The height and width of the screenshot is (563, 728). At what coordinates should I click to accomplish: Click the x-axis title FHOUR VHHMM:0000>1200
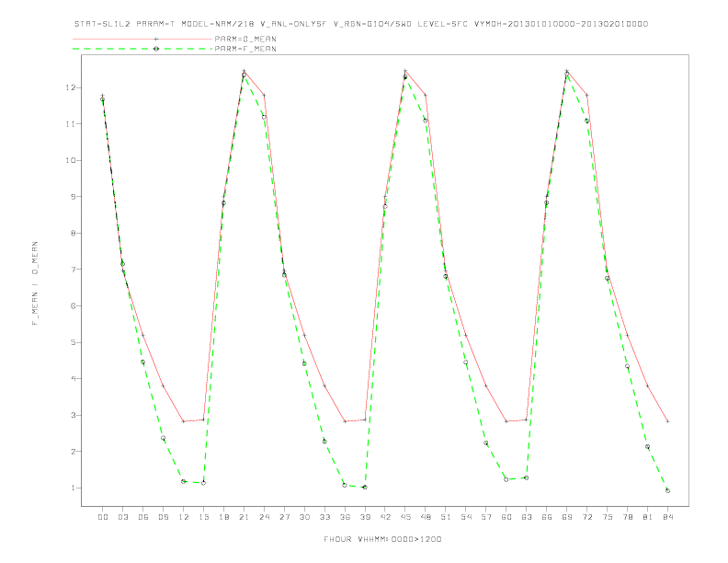[x=382, y=539]
